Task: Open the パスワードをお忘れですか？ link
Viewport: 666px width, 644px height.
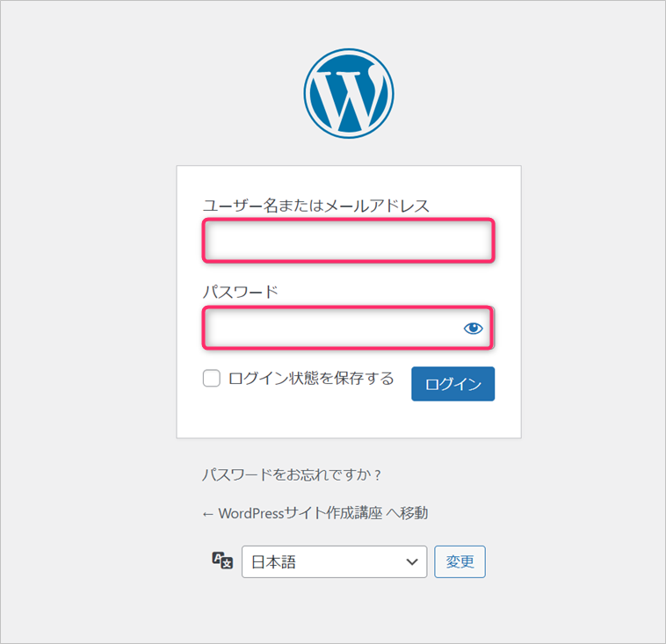Action: click(292, 474)
